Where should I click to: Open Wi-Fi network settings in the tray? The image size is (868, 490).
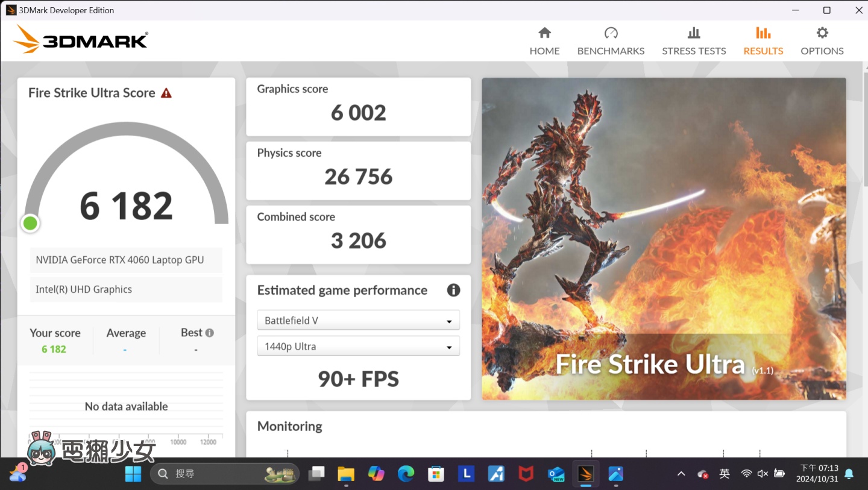click(x=747, y=474)
